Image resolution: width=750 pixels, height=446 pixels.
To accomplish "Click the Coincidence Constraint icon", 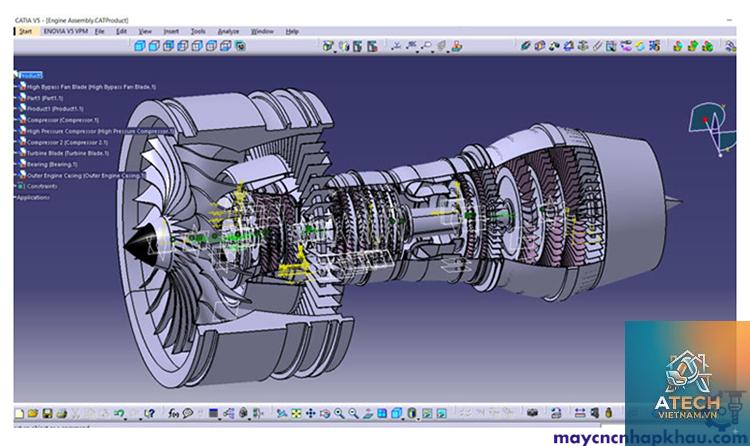I will click(x=526, y=46).
